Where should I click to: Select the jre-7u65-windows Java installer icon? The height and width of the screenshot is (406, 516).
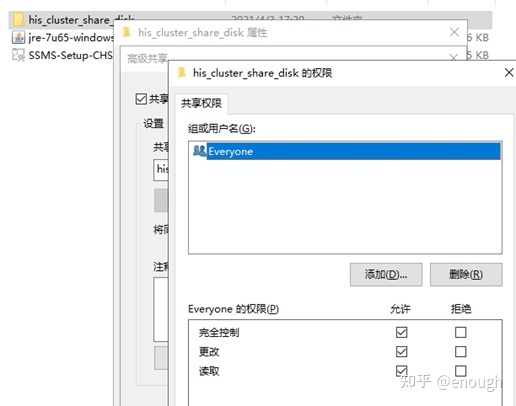point(18,37)
